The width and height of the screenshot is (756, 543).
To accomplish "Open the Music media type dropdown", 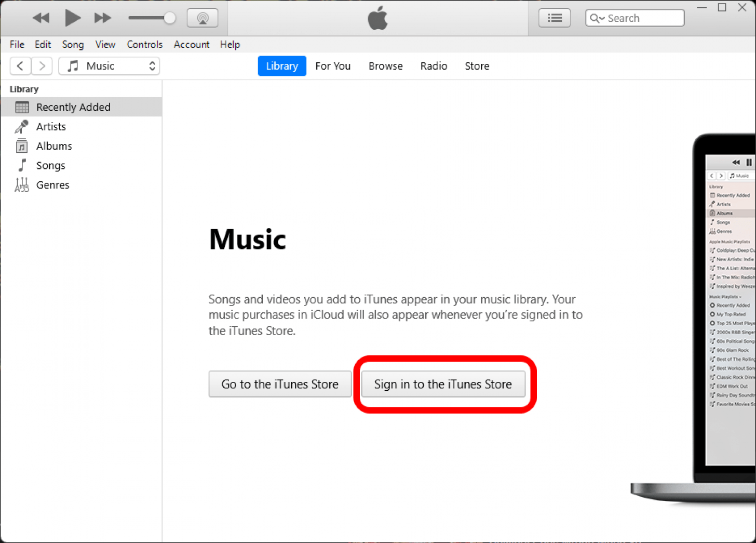I will (x=109, y=66).
